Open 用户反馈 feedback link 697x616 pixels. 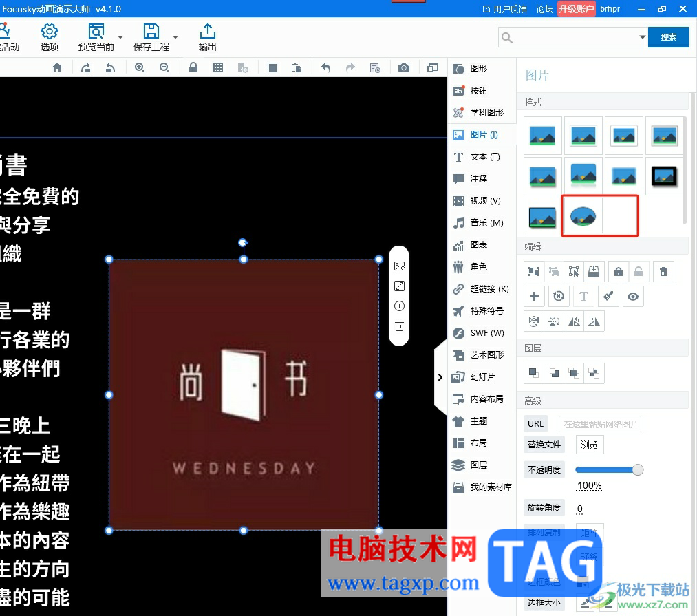point(504,9)
